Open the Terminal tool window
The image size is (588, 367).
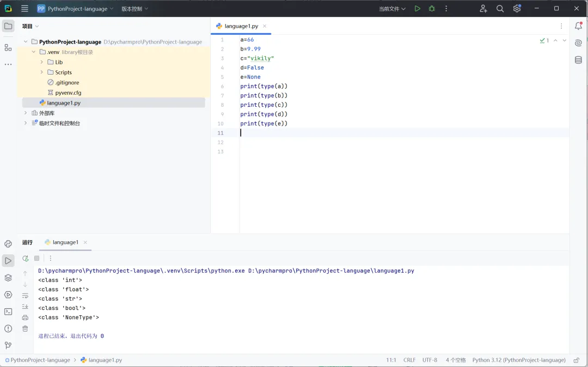click(8, 311)
